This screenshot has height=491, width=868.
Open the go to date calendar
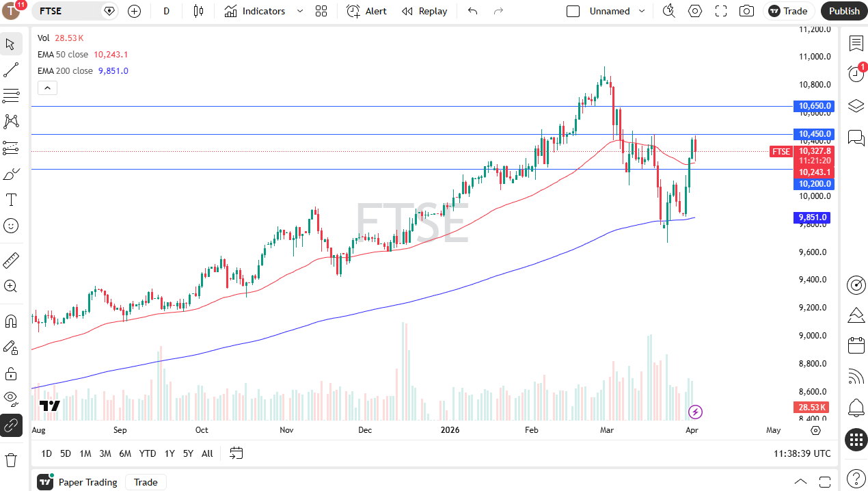click(x=236, y=453)
